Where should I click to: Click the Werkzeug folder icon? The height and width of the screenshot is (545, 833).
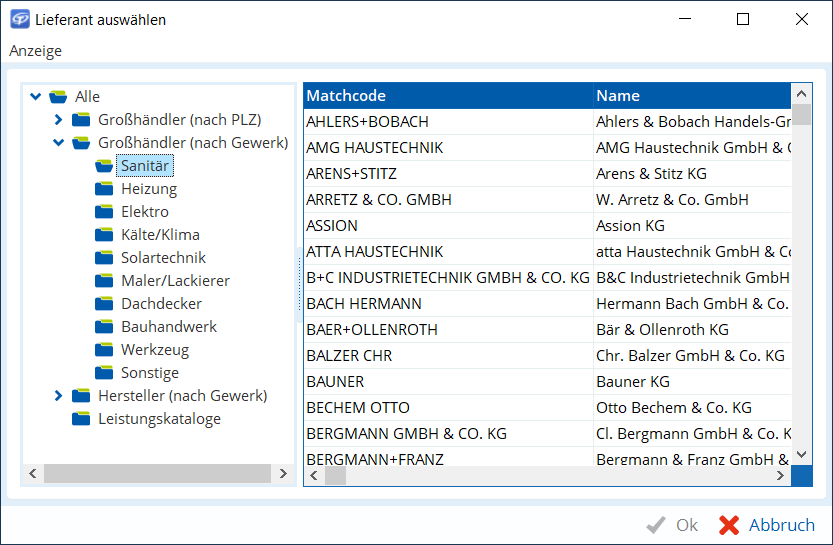(105, 350)
